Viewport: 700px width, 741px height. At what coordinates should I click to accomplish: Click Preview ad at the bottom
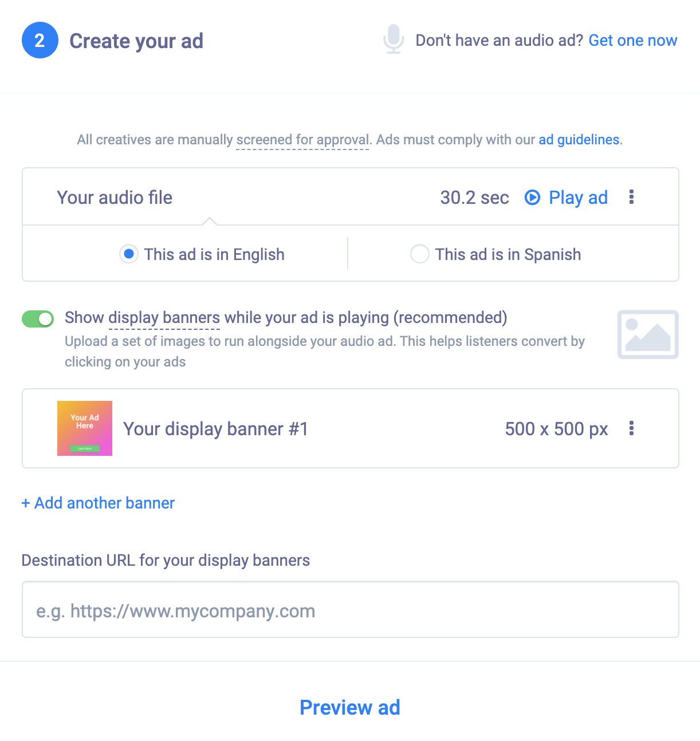click(x=350, y=707)
